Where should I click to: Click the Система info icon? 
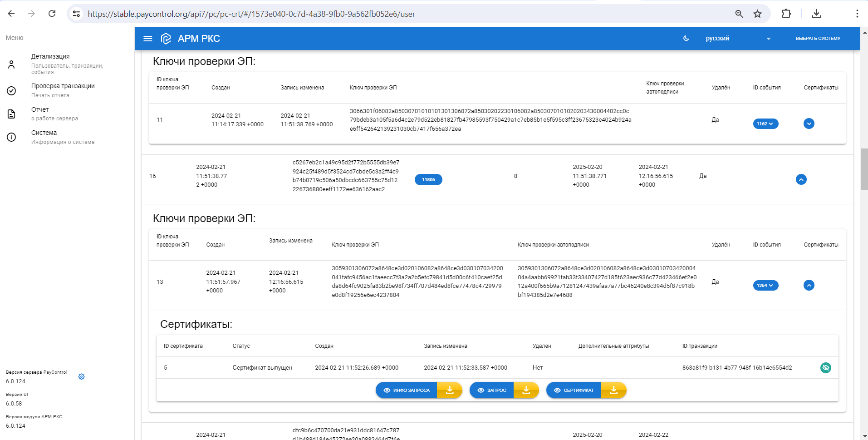[12, 137]
